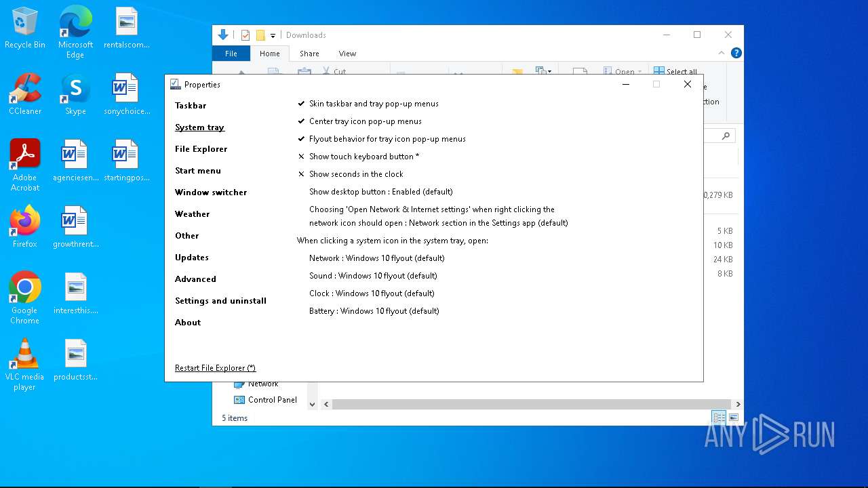Viewport: 868px width, 488px height.
Task: Switch to View ribbon tab
Action: click(x=347, y=54)
